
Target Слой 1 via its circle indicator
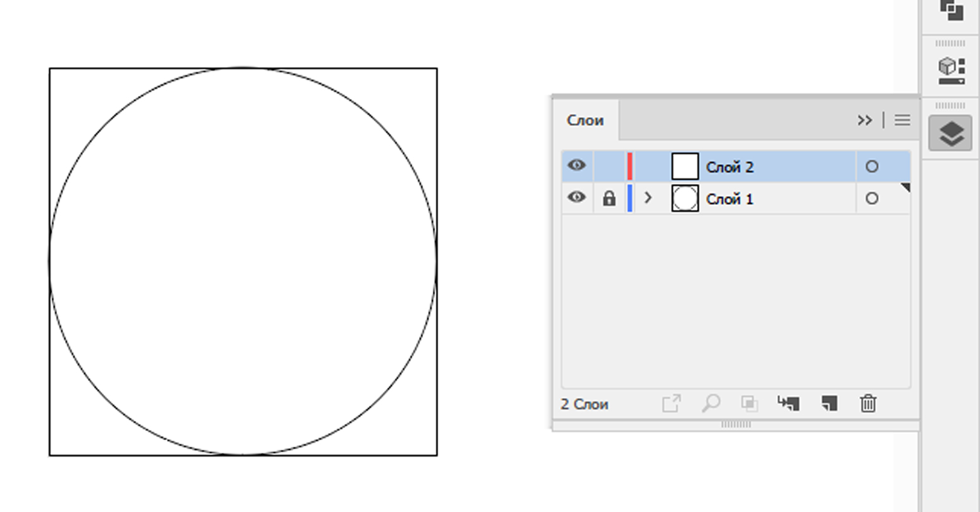pyautogui.click(x=872, y=198)
